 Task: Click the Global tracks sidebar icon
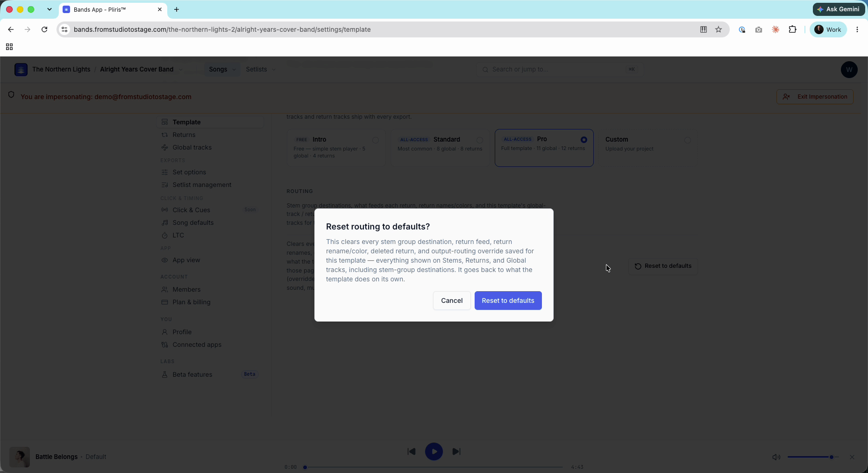pos(164,147)
